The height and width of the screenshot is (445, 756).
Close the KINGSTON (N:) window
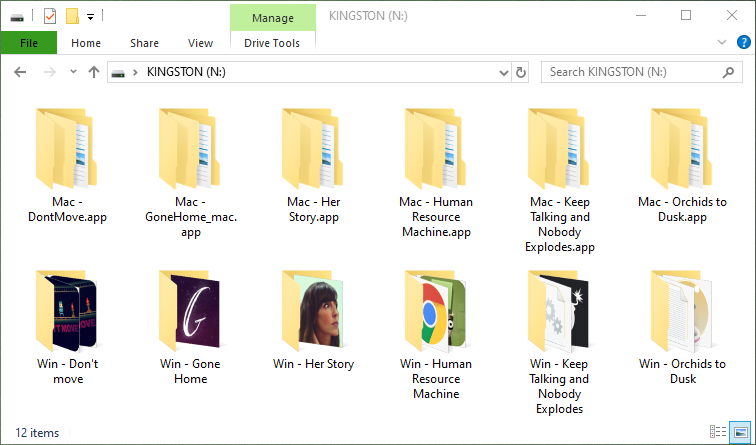pos(731,15)
